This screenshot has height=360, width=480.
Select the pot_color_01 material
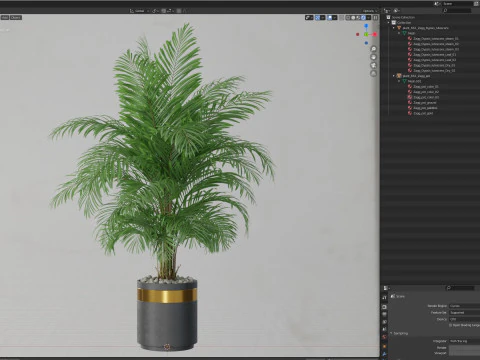pos(425,87)
